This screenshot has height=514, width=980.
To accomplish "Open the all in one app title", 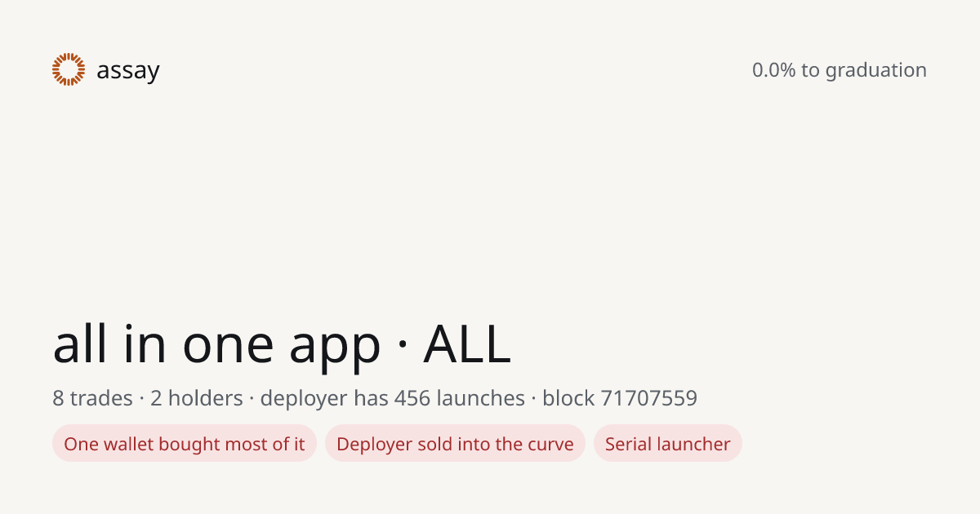I will tap(216, 344).
